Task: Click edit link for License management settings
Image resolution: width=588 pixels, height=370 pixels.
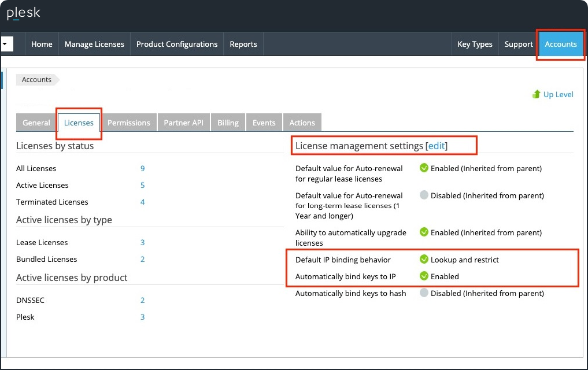Action: [x=437, y=146]
